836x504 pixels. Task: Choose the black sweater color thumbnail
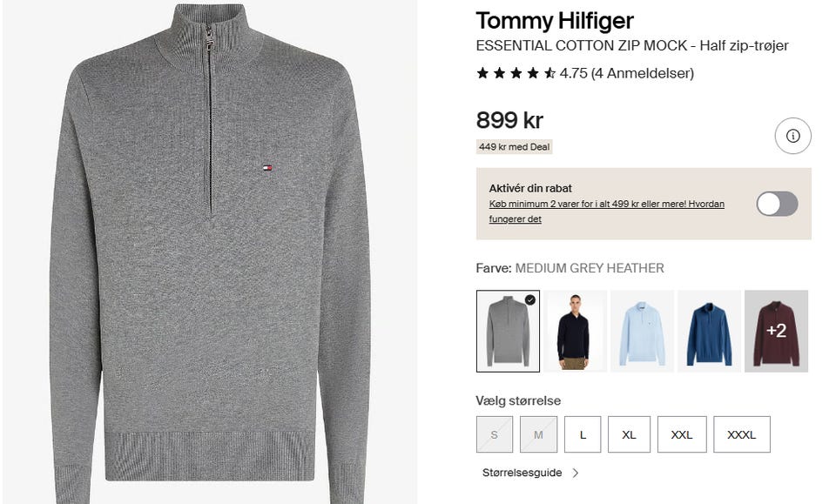(x=575, y=331)
